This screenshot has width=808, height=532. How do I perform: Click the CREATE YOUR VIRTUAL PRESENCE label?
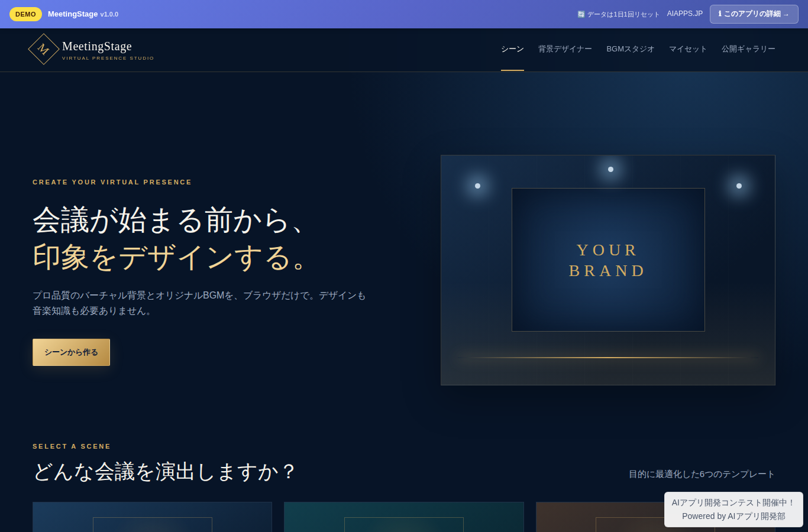[112, 182]
